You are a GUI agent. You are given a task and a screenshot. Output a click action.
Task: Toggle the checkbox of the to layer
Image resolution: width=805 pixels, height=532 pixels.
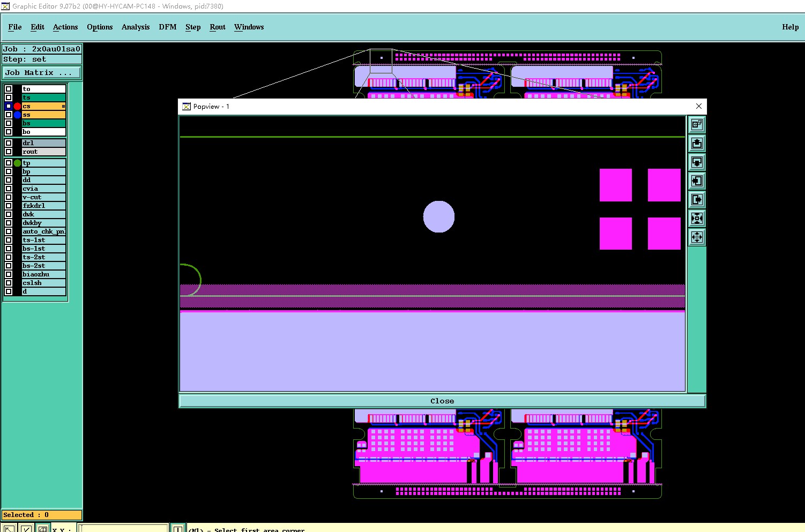click(x=9, y=89)
